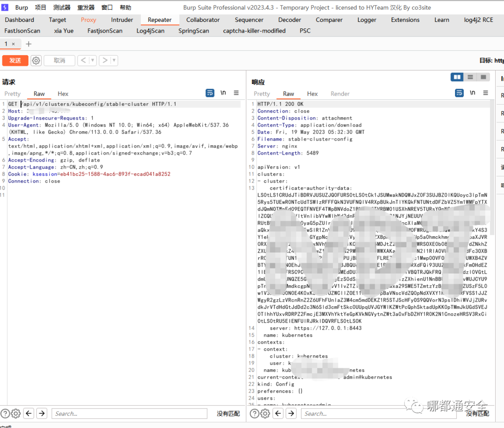The image size is (504, 428).
Task: Open the 窗口 menu
Action: (x=107, y=7)
